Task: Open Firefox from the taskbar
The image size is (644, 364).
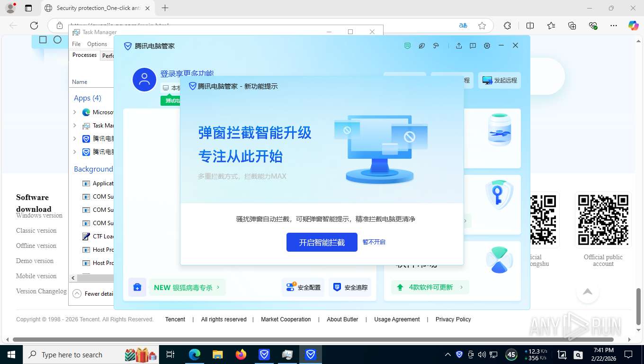Action: [x=241, y=355]
